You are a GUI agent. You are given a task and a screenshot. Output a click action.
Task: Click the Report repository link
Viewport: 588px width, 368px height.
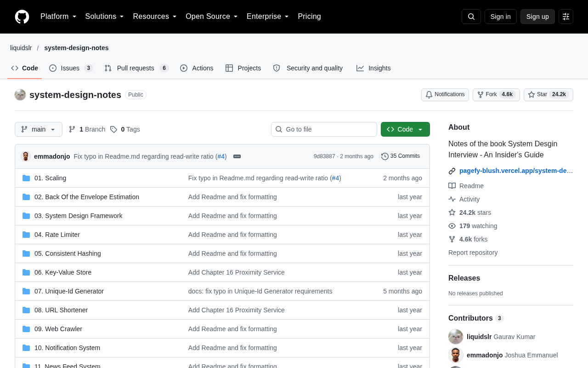pyautogui.click(x=473, y=253)
